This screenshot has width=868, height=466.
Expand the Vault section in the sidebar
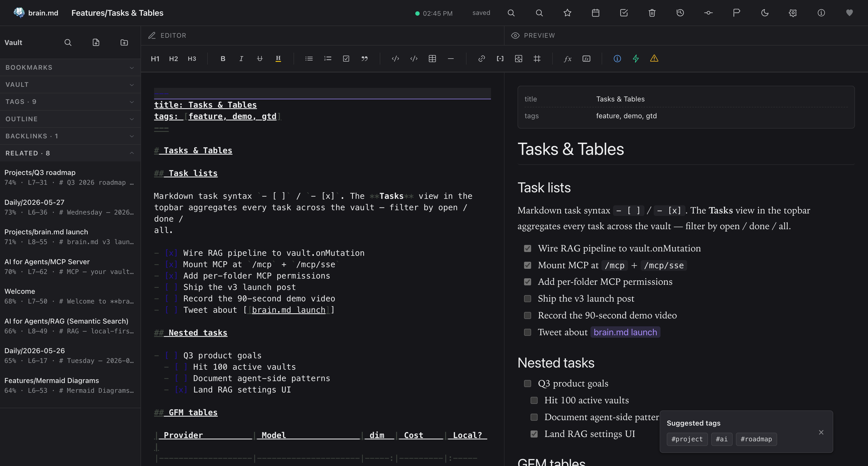(x=70, y=85)
